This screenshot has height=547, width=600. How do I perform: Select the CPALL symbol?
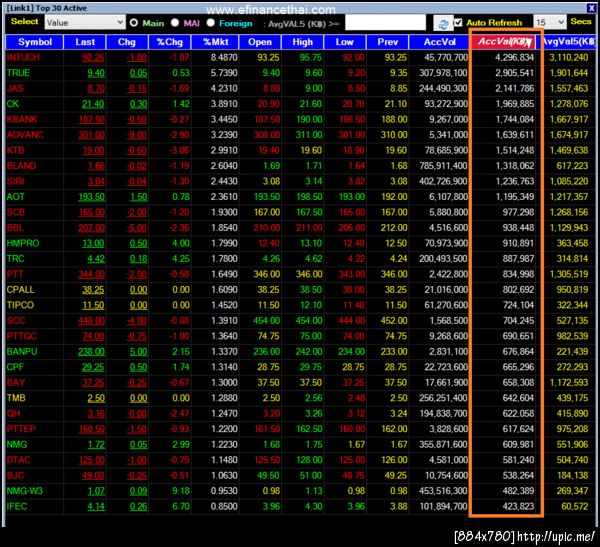point(20,289)
